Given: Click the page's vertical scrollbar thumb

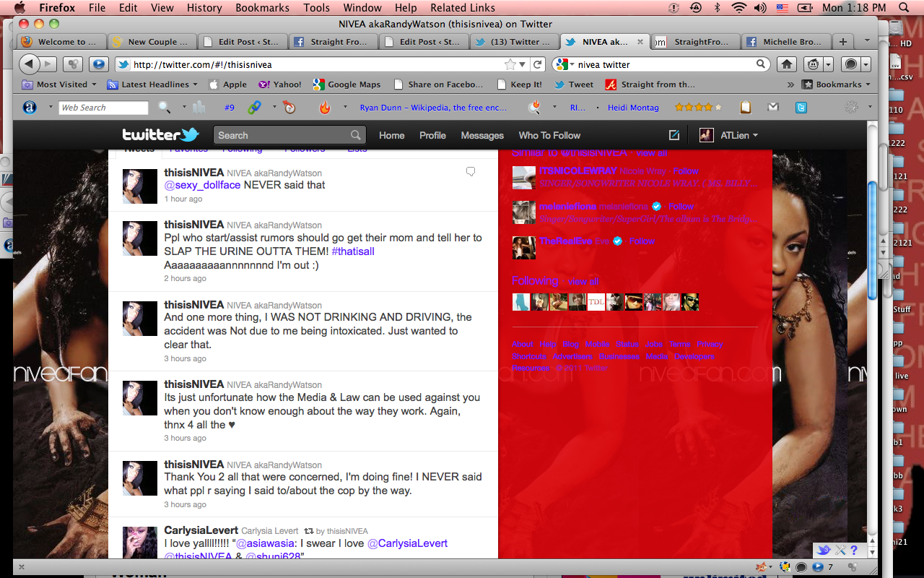Looking at the screenshot, I should pyautogui.click(x=871, y=238).
